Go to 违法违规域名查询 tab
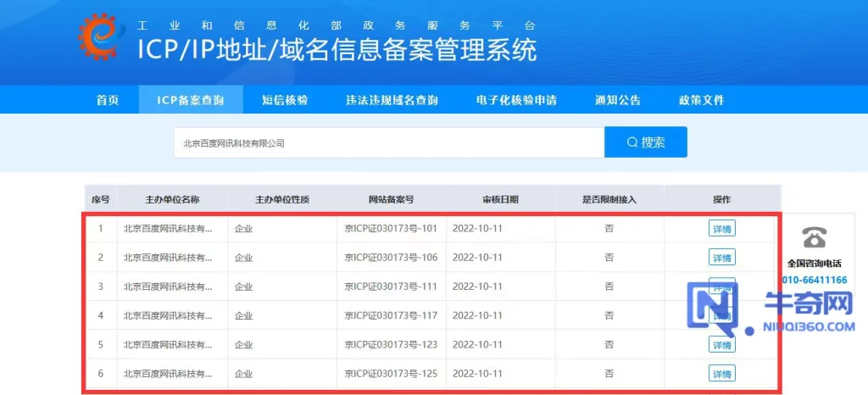Viewport: 868px width, 395px height. click(392, 100)
